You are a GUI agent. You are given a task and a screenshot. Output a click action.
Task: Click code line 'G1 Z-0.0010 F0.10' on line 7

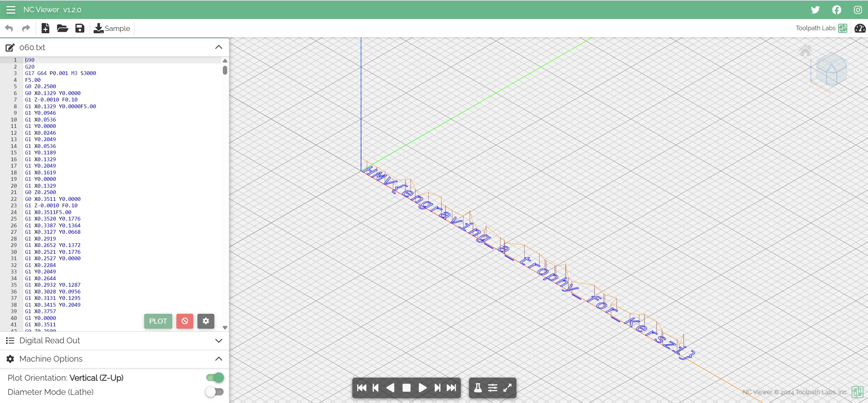[51, 100]
